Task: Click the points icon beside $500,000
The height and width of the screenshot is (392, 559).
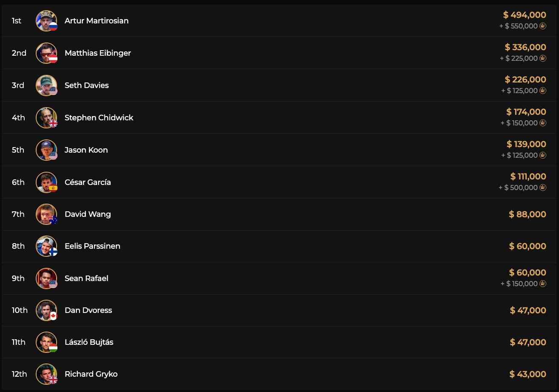Action: pos(543,187)
